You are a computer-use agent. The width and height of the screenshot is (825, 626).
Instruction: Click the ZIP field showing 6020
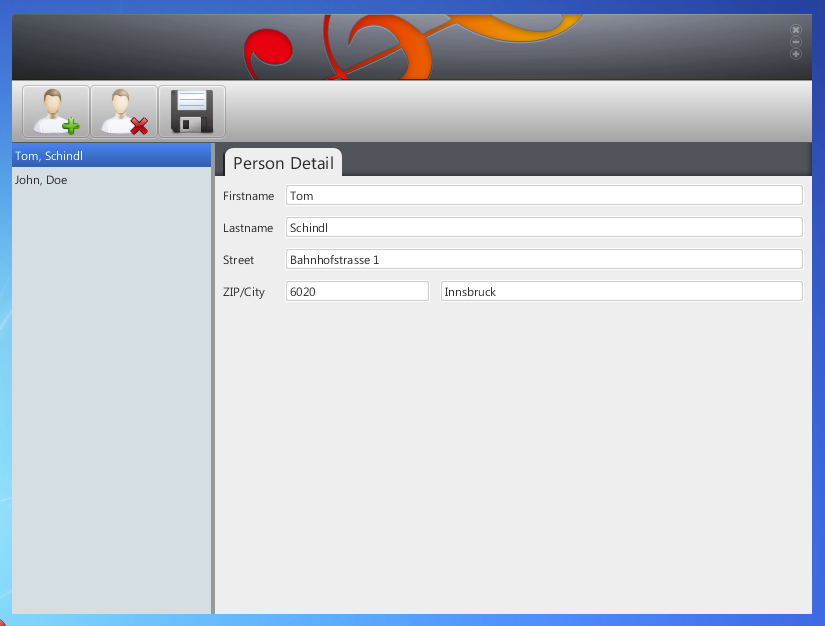click(357, 292)
